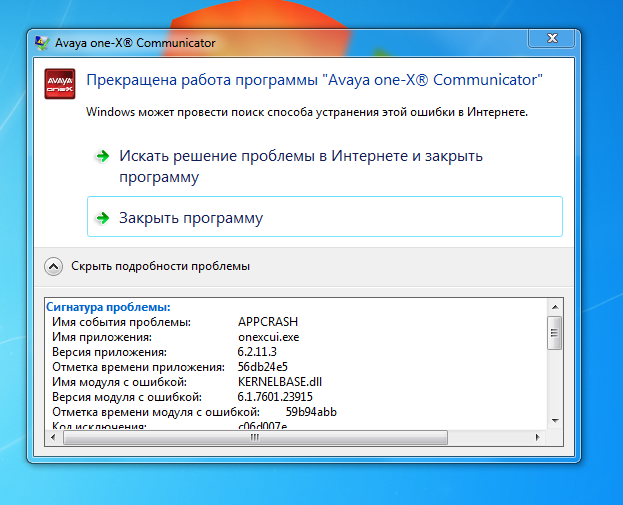Click the timestamp value '56db24e5'

262,366
